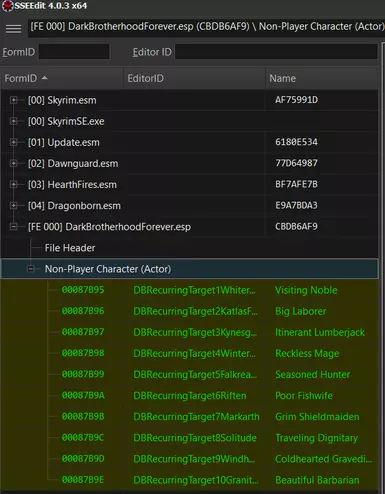385x494 pixels.
Task: Select the Non-Player Character (Actor) row
Action: [190, 269]
